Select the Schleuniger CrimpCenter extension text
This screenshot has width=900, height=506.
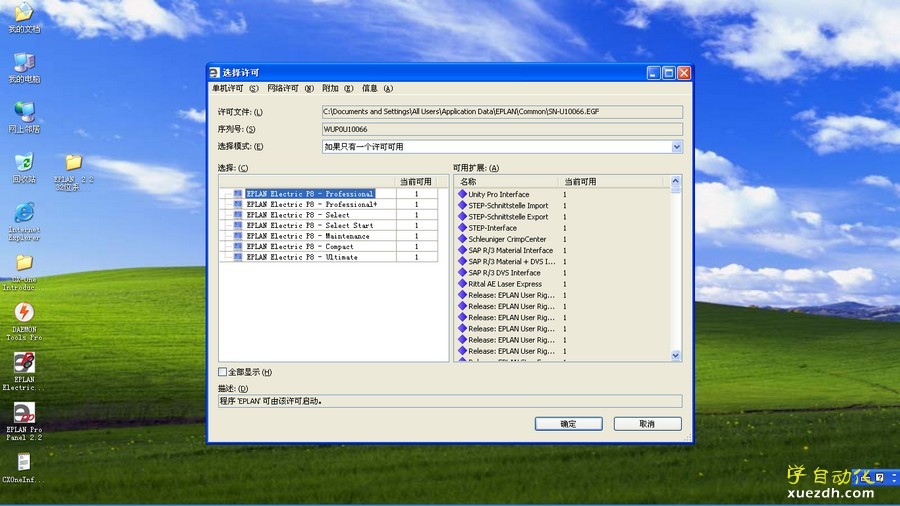507,239
